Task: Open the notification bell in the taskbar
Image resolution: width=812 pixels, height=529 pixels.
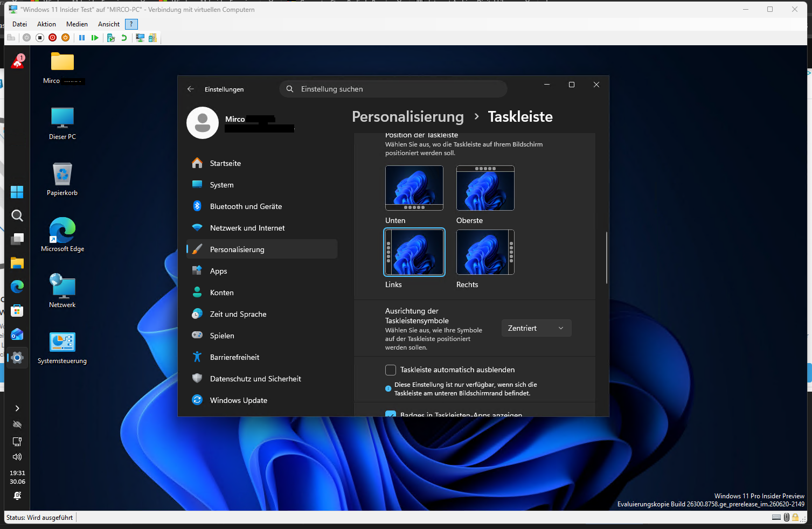Action: (17, 496)
